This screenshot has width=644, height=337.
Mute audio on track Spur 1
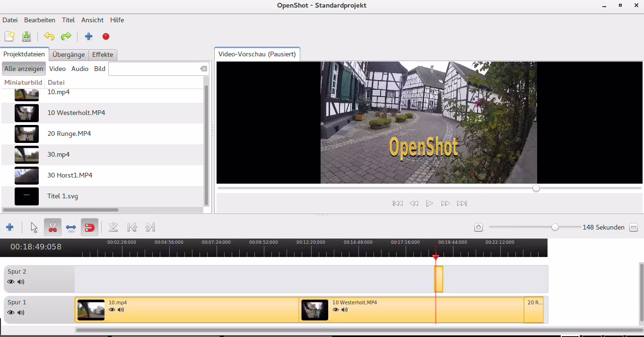tap(21, 312)
